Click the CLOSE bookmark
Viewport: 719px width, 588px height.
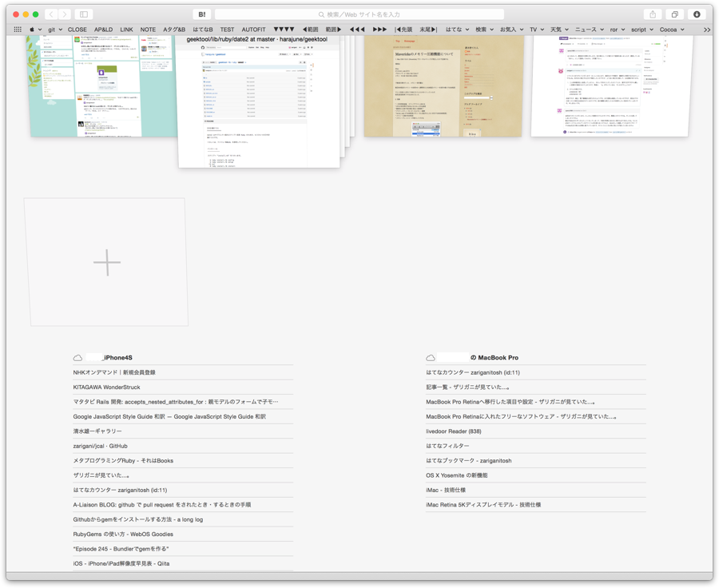tap(77, 30)
